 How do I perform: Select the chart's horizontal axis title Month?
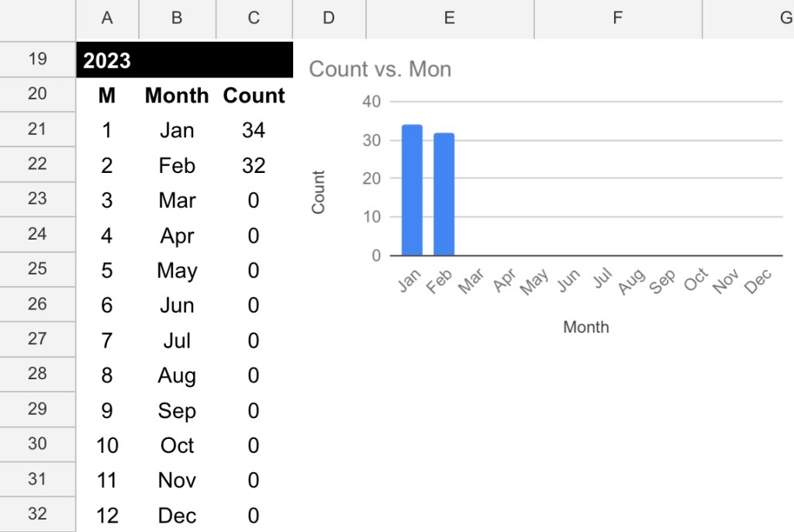[586, 327]
